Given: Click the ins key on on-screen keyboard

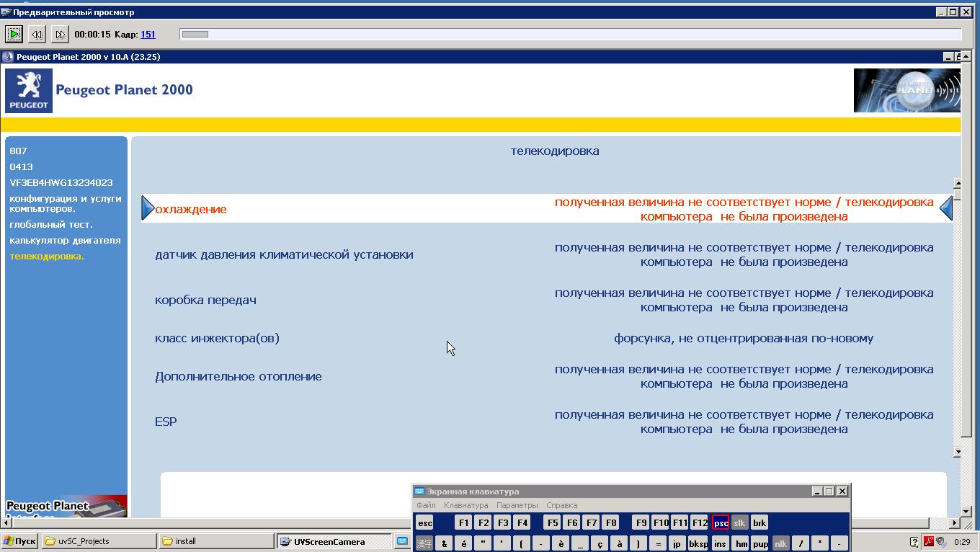Looking at the screenshot, I should tap(720, 543).
